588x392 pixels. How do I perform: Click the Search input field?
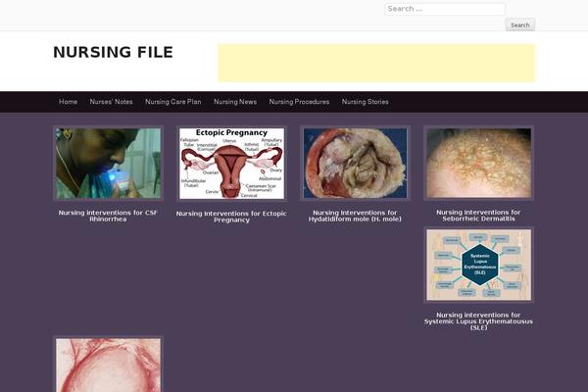(x=445, y=9)
